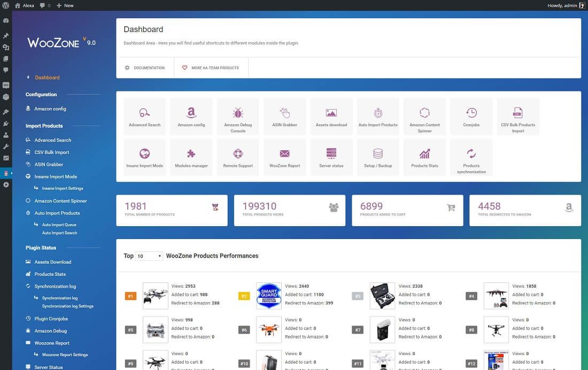Image resolution: width=588 pixels, height=370 pixels.
Task: Click the #1 ranked drone thumbnail
Action: pos(156,296)
